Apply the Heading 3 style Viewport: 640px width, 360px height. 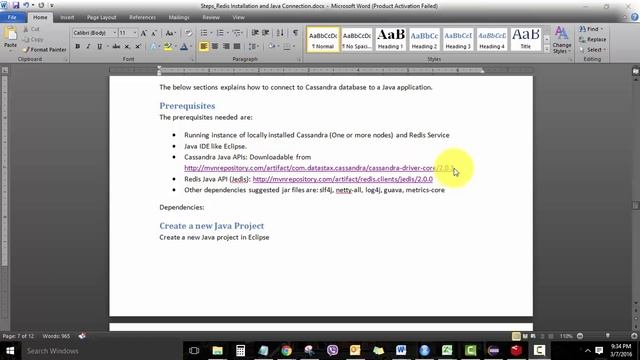click(x=458, y=40)
